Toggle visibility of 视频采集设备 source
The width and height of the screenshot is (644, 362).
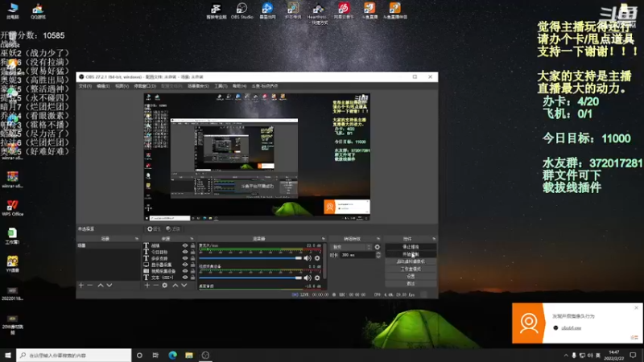[x=185, y=271]
